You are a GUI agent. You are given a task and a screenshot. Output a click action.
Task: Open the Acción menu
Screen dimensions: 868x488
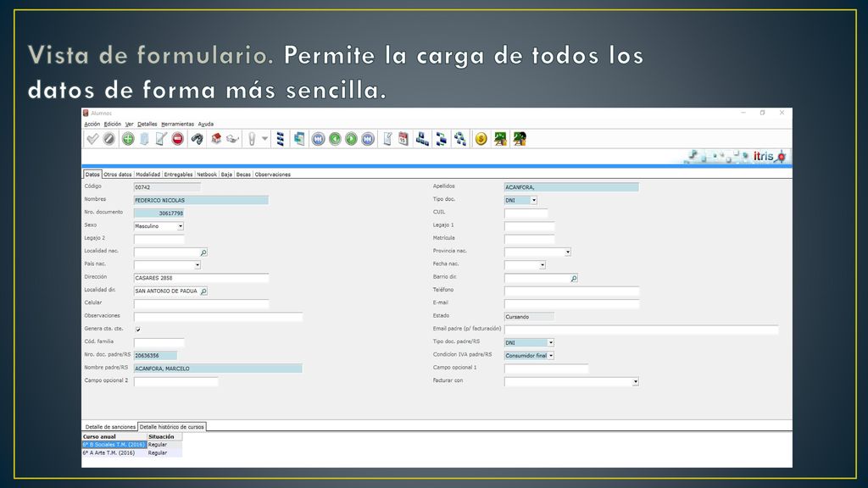pos(92,124)
